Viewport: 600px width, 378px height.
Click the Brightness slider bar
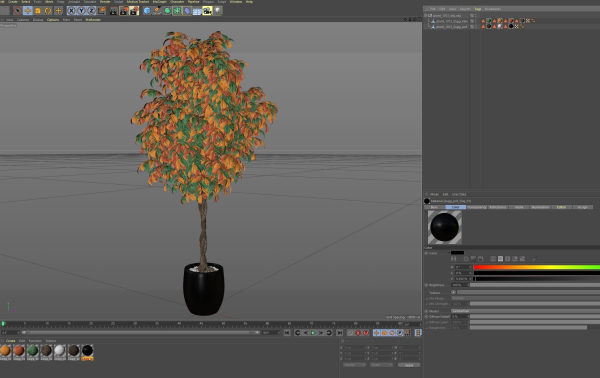[535, 285]
